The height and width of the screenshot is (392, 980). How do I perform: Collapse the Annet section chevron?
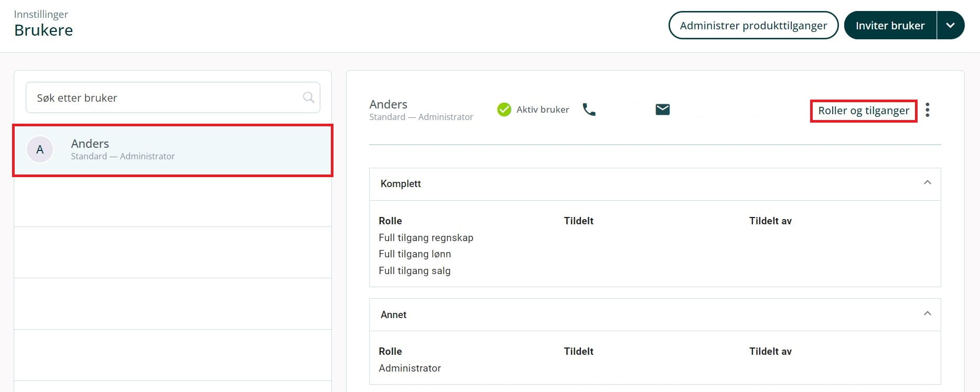(927, 314)
